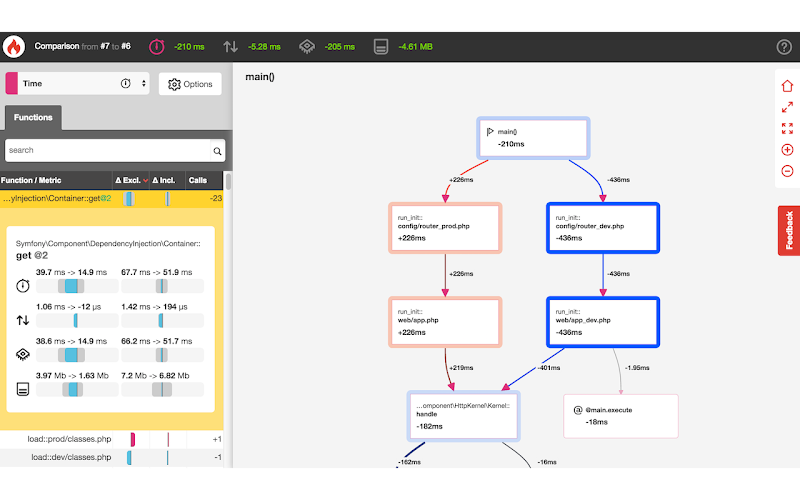Click exclusive time bar 39.7 ms -> 14.9 ms
Screen dimensions: 800x500
tap(77, 286)
